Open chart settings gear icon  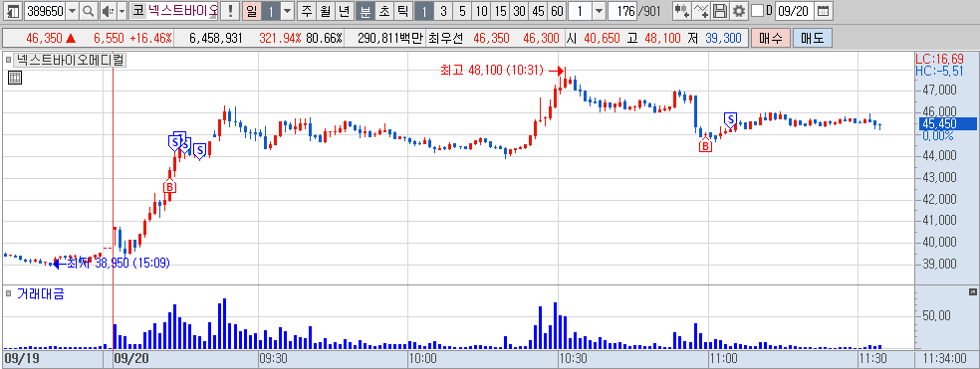pyautogui.click(x=739, y=11)
